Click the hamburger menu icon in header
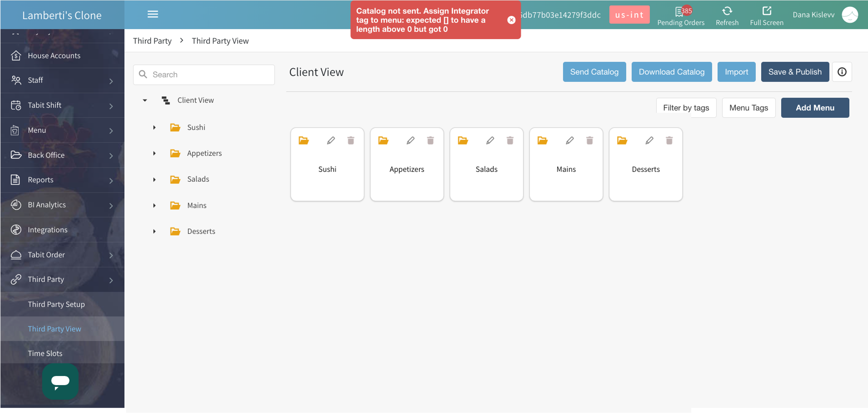The width and height of the screenshot is (868, 413). point(153,14)
